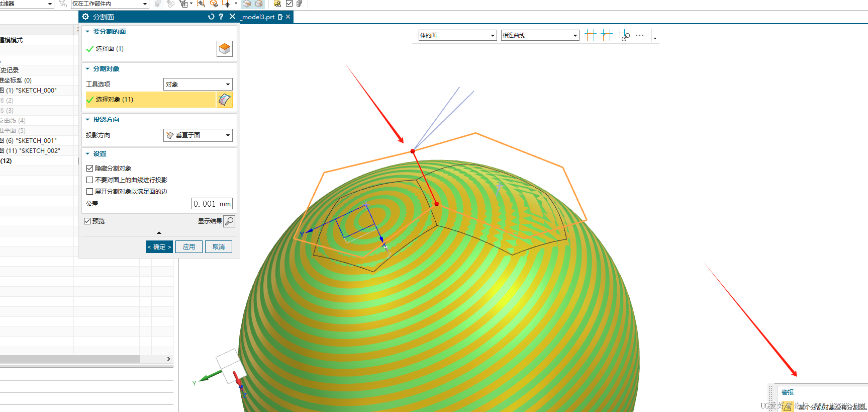Screen dimensions: 868x412
Task: Select the 准平面 (5) navigator item
Action: point(13,130)
